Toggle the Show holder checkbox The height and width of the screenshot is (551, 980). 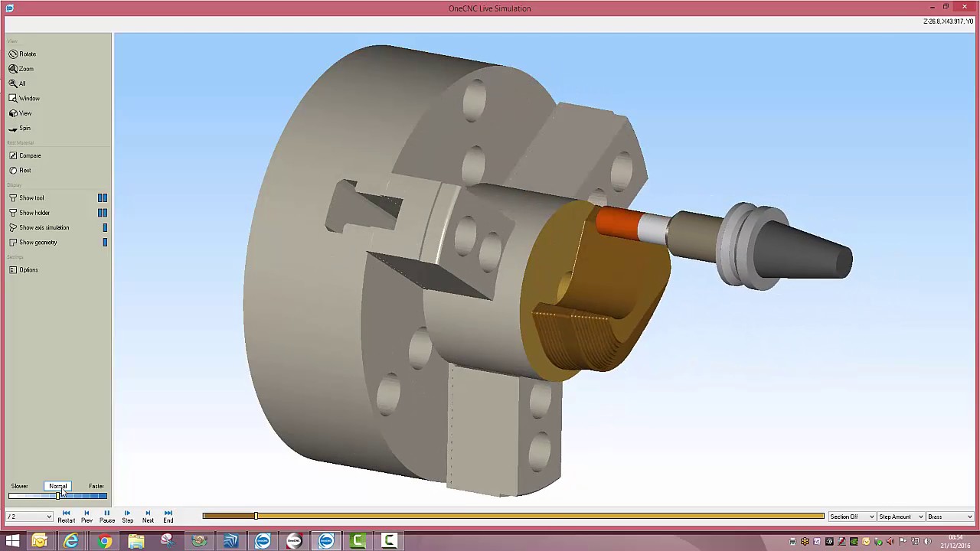pos(30,213)
